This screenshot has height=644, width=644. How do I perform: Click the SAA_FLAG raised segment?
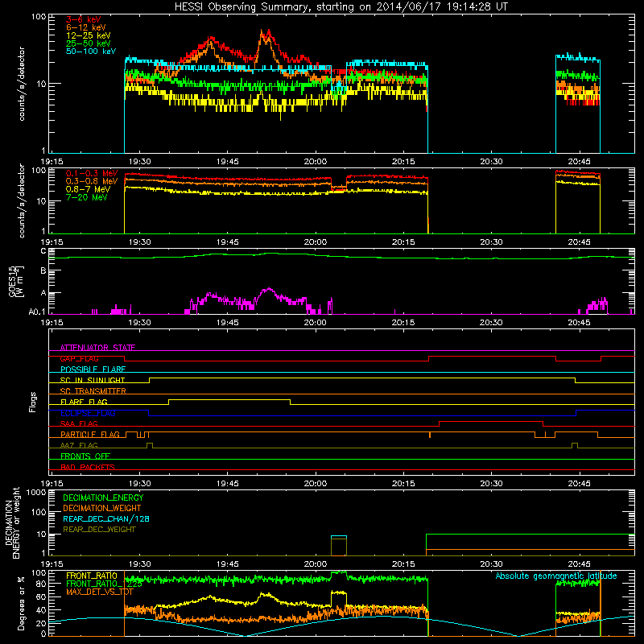point(491,421)
